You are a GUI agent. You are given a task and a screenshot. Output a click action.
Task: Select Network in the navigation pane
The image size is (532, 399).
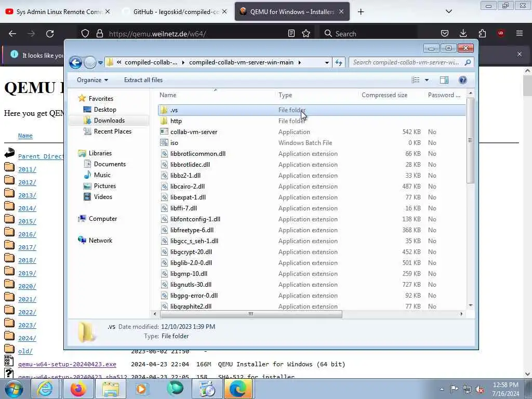coord(100,240)
